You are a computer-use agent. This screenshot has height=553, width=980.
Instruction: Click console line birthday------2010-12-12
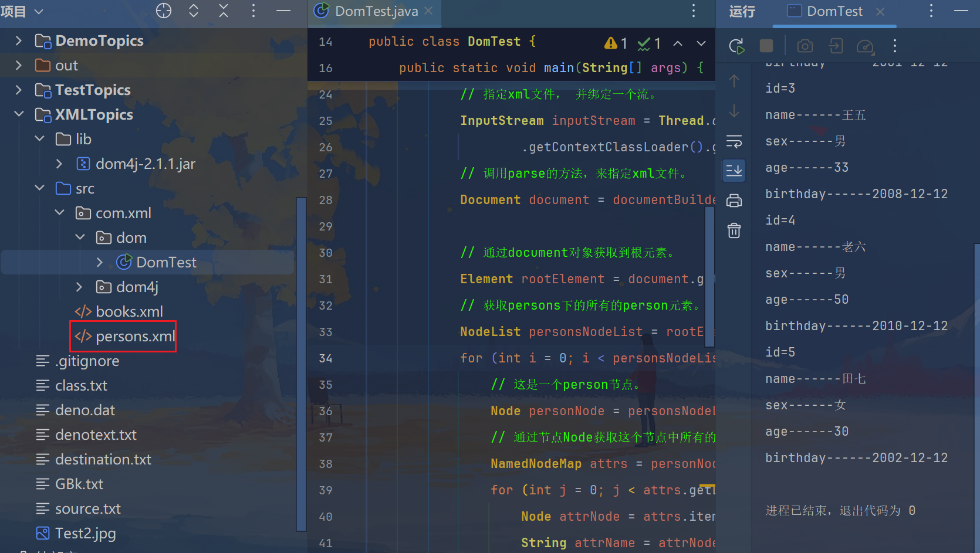(856, 326)
